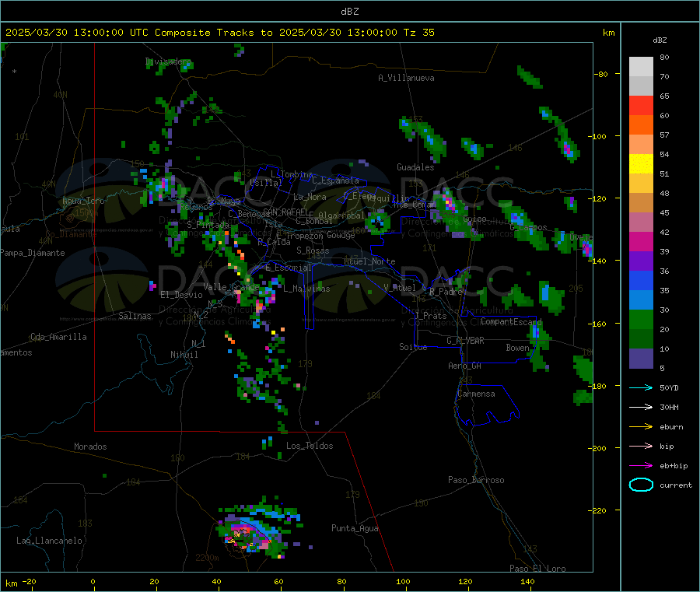Click the C_Española location label

[x=335, y=180]
